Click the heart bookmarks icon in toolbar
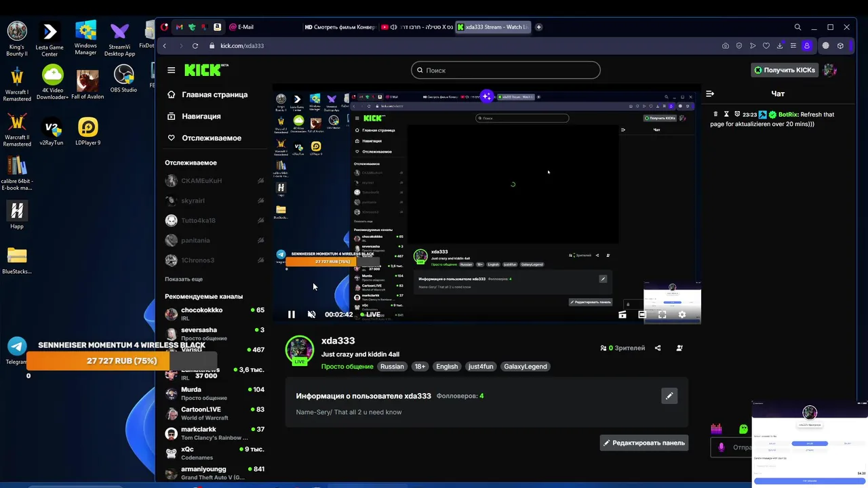This screenshot has width=868, height=488. coord(766,45)
